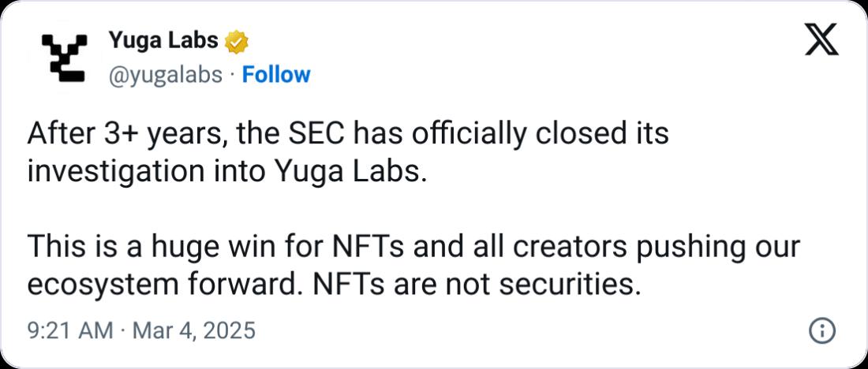The width and height of the screenshot is (868, 369).
Task: Click the @yugalabs handle
Action: (x=163, y=75)
